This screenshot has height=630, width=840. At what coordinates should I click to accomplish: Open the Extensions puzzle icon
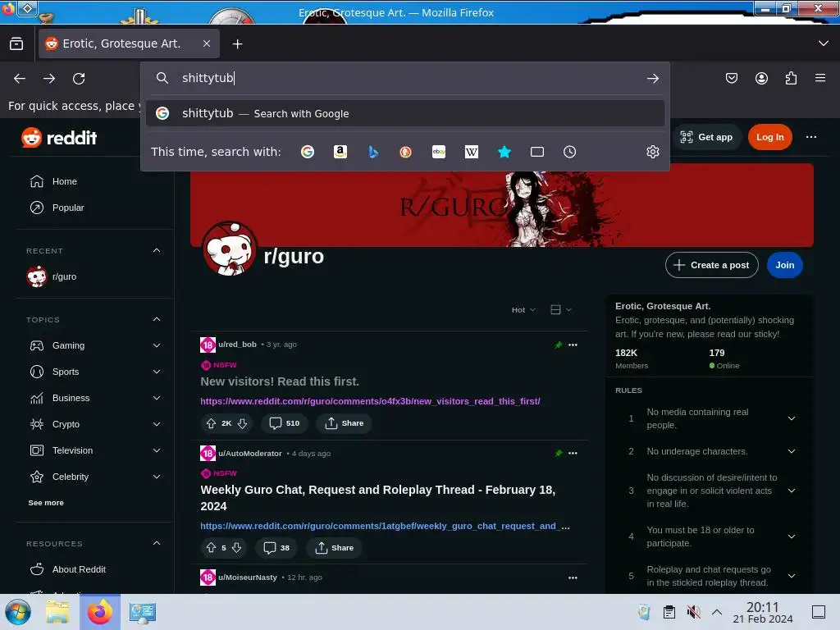pos(791,78)
